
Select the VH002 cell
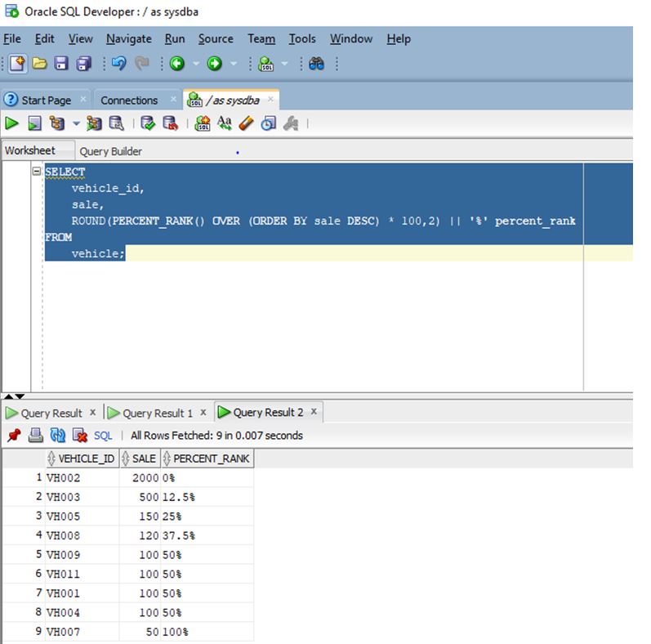tap(82, 478)
